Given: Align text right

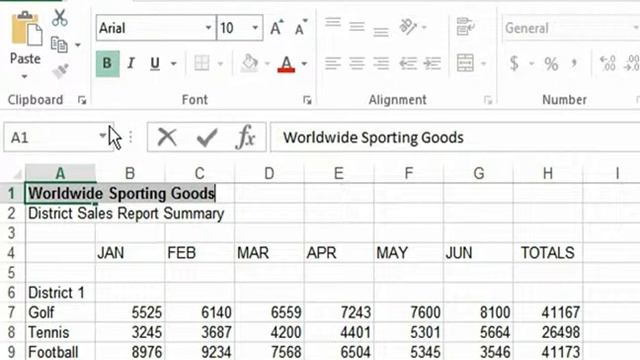Looking at the screenshot, I should [381, 64].
